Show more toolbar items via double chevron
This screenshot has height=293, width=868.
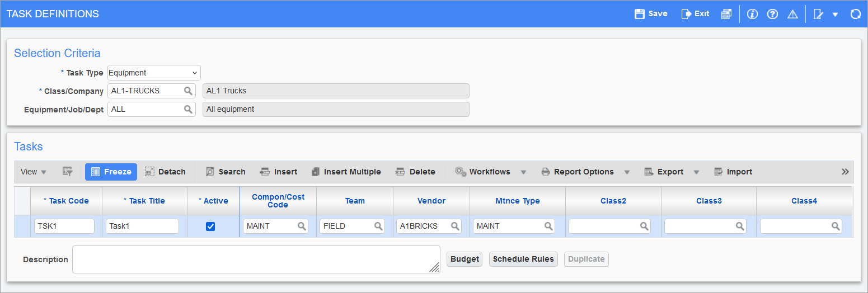click(x=845, y=172)
